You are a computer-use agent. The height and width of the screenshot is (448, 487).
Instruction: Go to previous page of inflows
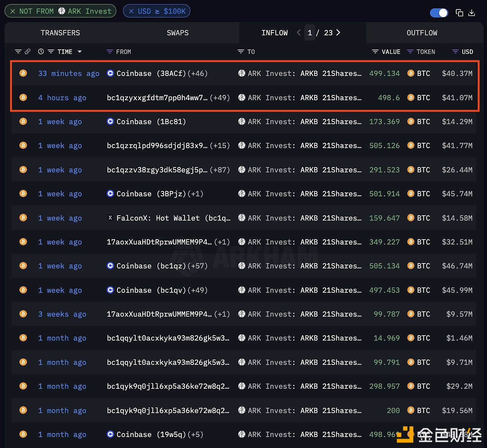(x=299, y=33)
